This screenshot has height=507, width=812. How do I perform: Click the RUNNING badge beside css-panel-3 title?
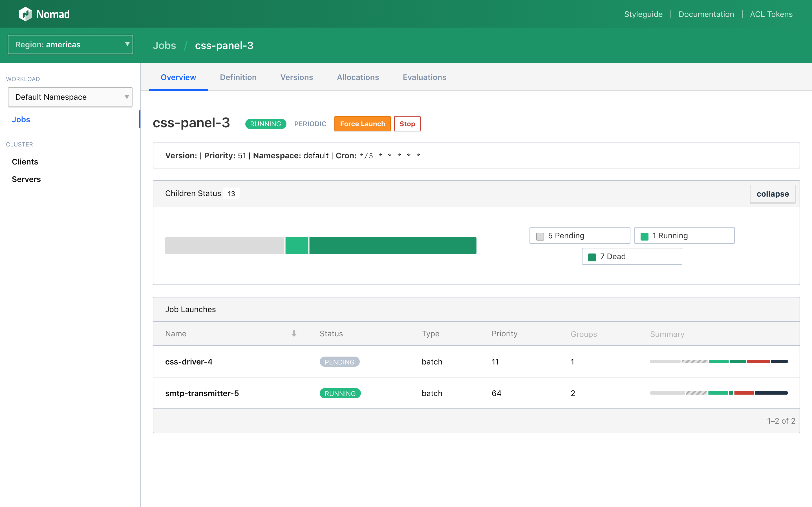point(265,124)
